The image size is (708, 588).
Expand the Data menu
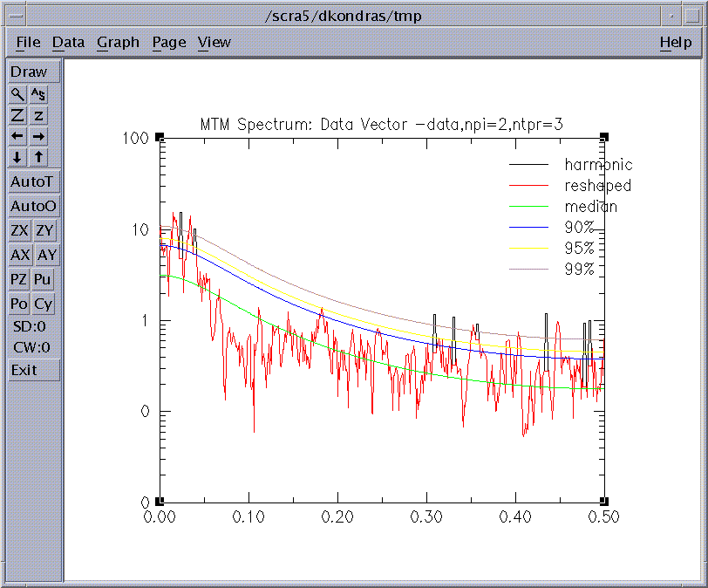(x=68, y=42)
